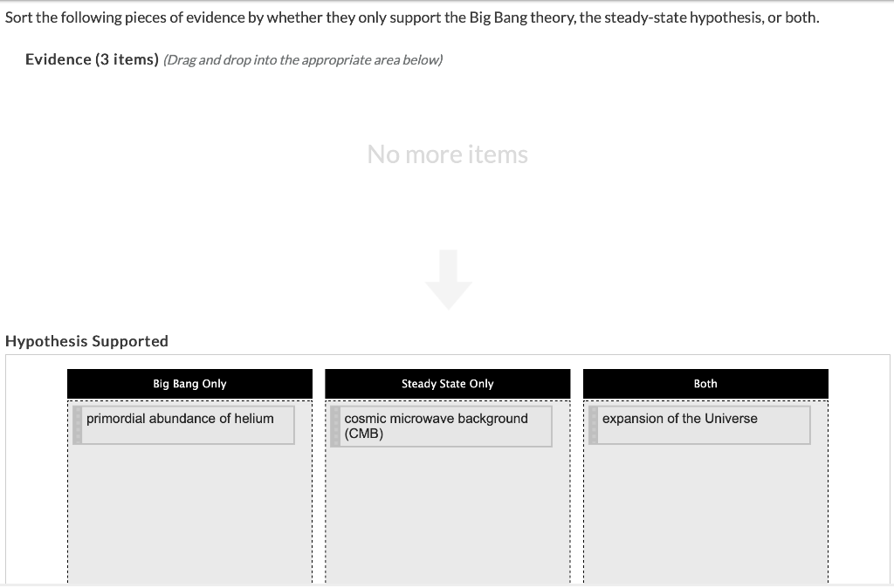Screen dimensions: 894x588
Task: Click the 'Hypothesis Supported' heading
Action: [x=86, y=341]
